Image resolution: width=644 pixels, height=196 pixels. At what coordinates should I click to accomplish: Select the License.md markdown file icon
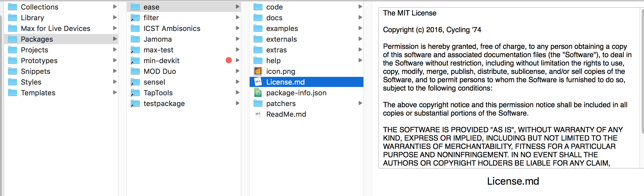coord(258,82)
